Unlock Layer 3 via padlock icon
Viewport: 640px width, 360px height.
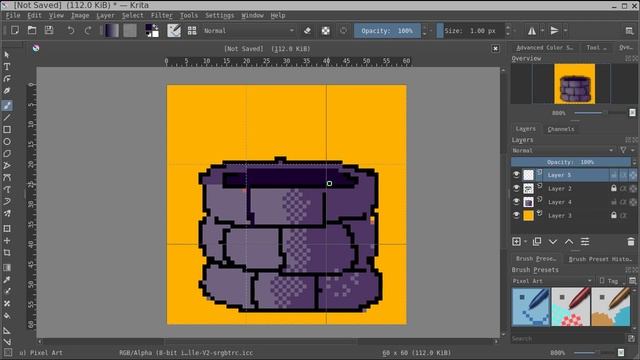[613, 215]
